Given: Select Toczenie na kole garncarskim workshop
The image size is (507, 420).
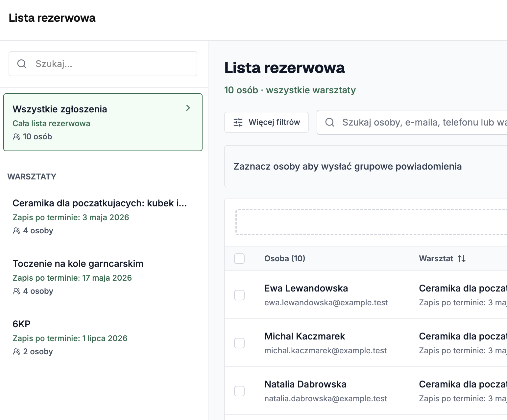Looking at the screenshot, I should pos(103,277).
